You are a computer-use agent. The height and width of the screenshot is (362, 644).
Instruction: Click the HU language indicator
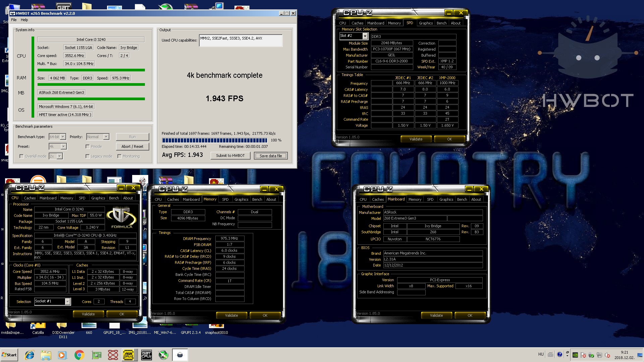point(541,354)
